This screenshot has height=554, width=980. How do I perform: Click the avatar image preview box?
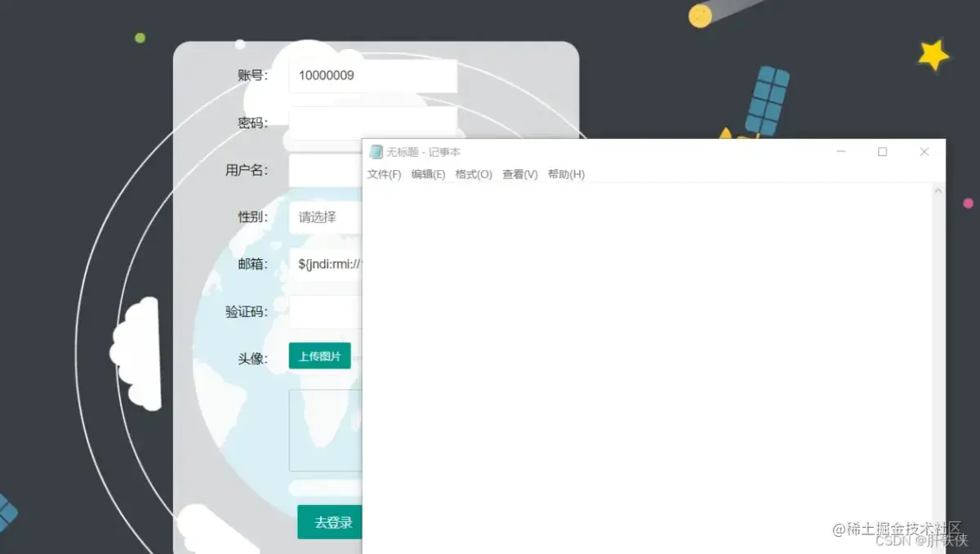326,431
